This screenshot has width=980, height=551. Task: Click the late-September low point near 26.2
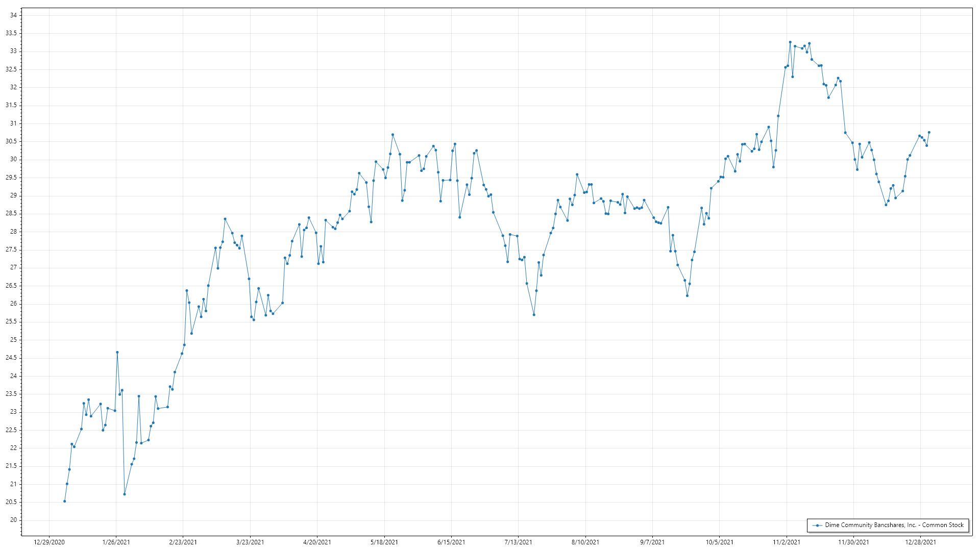click(x=687, y=295)
